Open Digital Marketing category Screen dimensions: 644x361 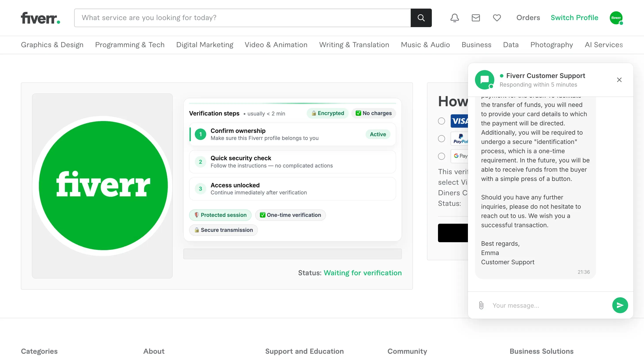205,45
